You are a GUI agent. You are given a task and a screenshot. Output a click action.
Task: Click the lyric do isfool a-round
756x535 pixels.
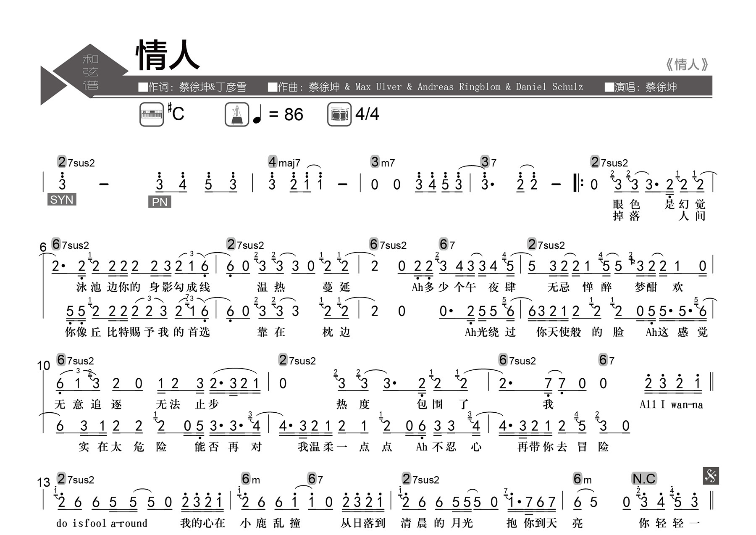pyautogui.click(x=102, y=523)
